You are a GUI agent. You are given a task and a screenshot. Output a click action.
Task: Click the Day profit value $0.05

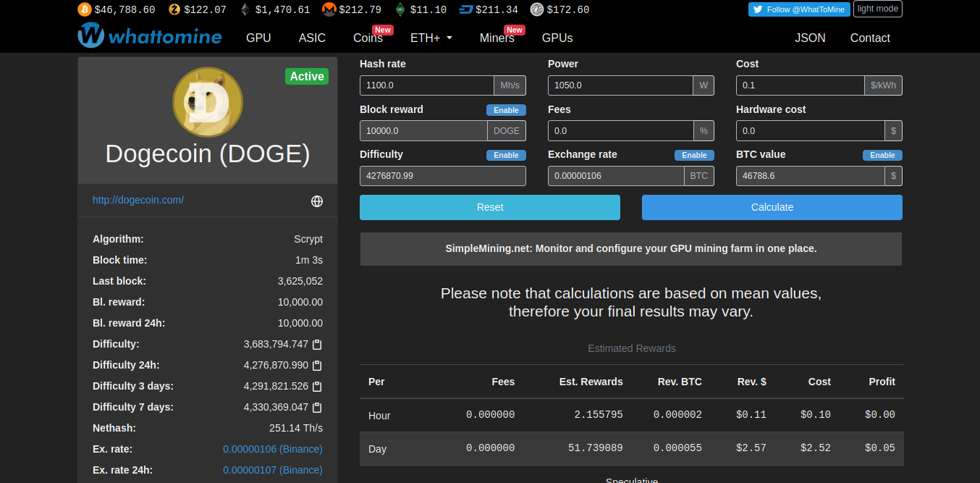[880, 448]
